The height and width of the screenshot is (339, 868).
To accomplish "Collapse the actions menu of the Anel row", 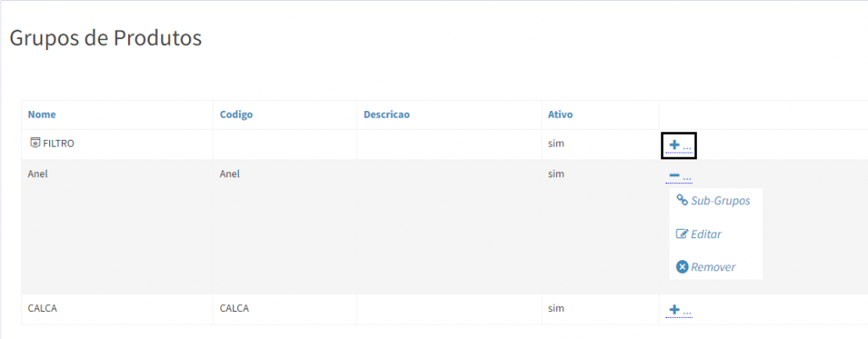I will click(x=678, y=176).
